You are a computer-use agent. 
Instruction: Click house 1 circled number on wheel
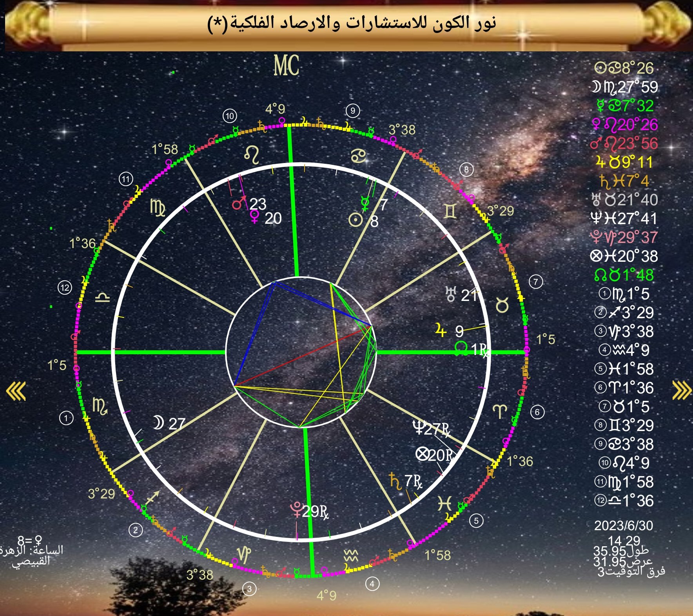[x=66, y=418]
